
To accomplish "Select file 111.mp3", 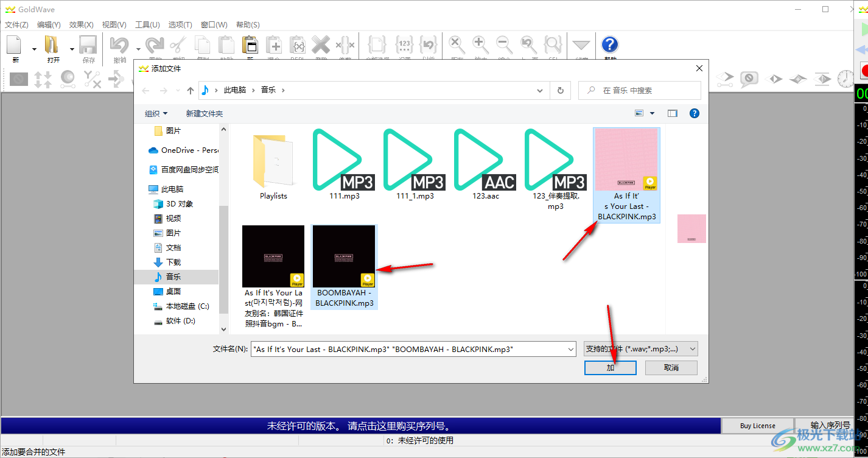I will (344, 164).
